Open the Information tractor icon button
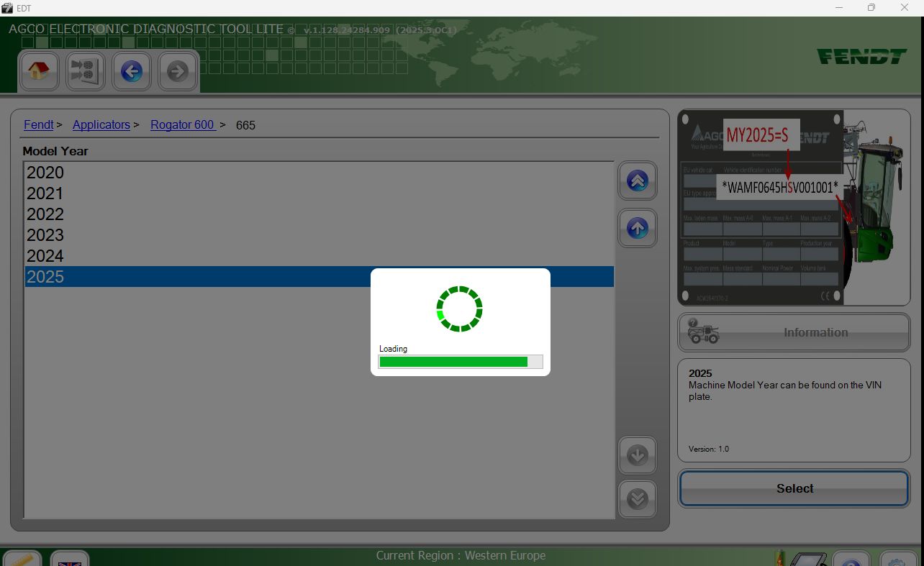This screenshot has width=924, height=566. pos(794,332)
